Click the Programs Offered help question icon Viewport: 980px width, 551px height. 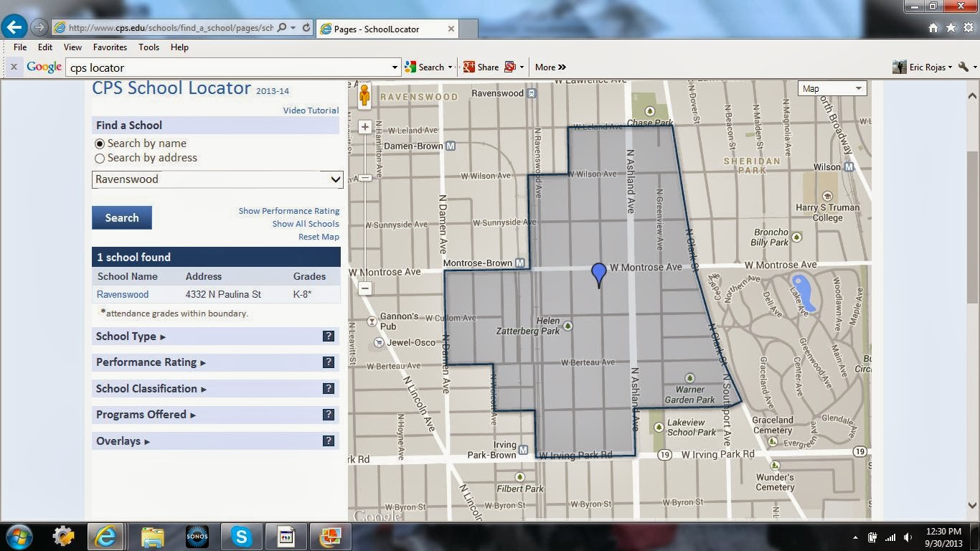329,415
